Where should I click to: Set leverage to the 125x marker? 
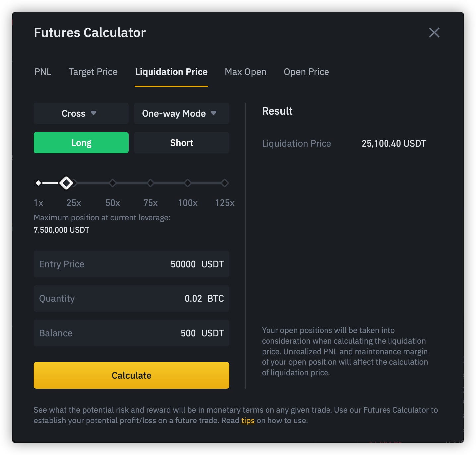coord(225,183)
